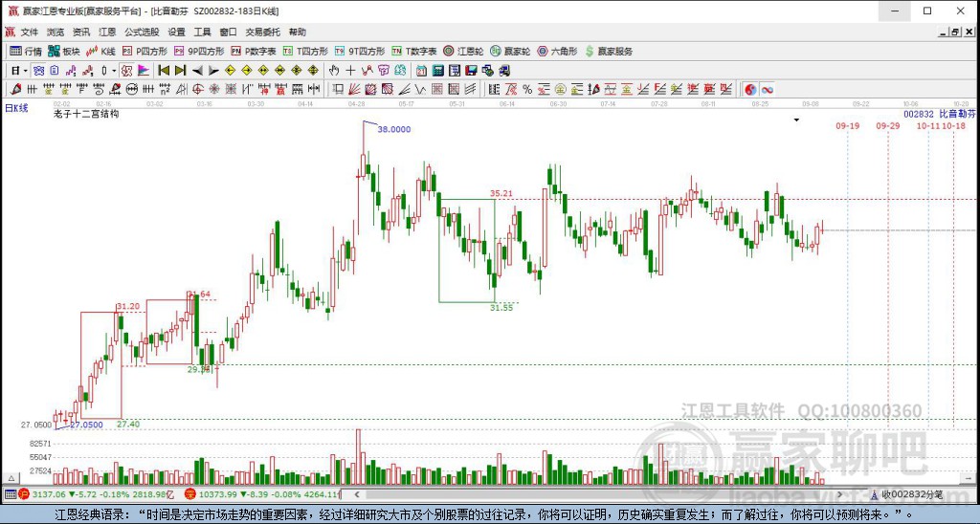Screen dimensions: 980x524
Task: Click the 09-29 date marker
Action: pos(888,125)
